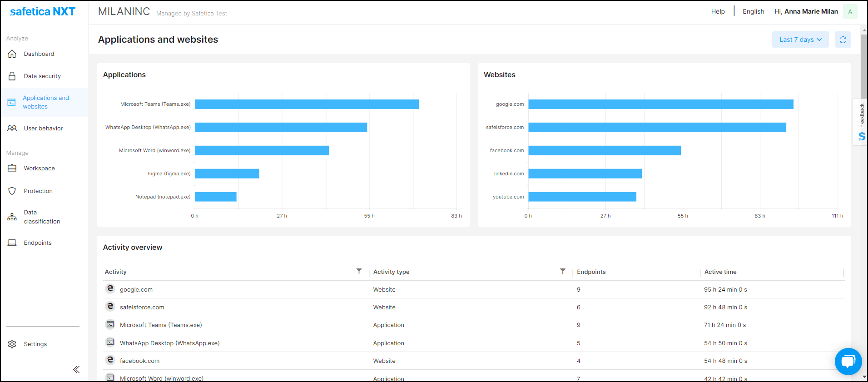The height and width of the screenshot is (382, 868).
Task: Click the scrollbar down arrow
Action: 864,377
